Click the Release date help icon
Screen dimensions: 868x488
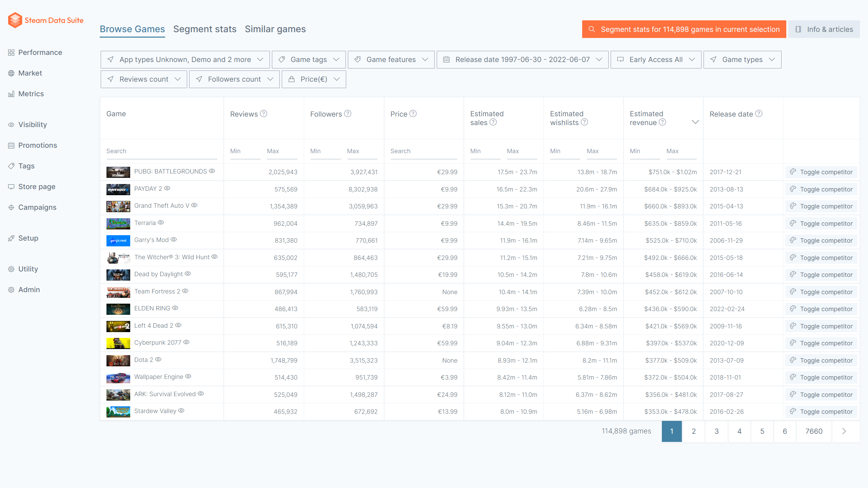point(759,114)
